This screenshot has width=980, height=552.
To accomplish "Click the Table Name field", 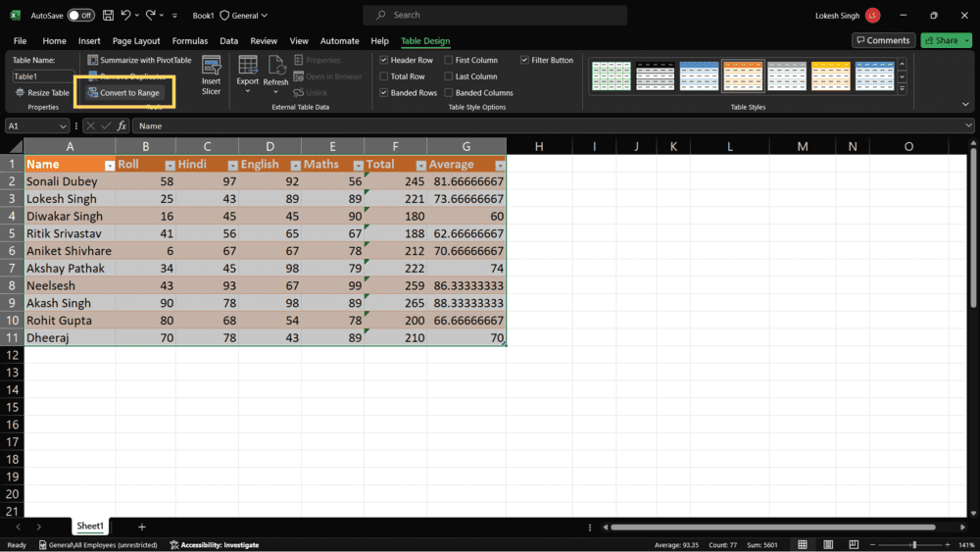I will point(42,76).
